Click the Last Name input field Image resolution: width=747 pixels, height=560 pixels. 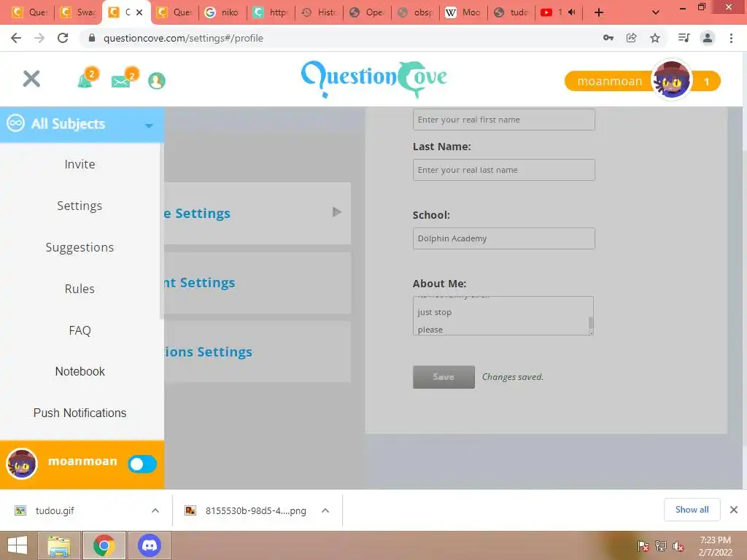pyautogui.click(x=503, y=170)
